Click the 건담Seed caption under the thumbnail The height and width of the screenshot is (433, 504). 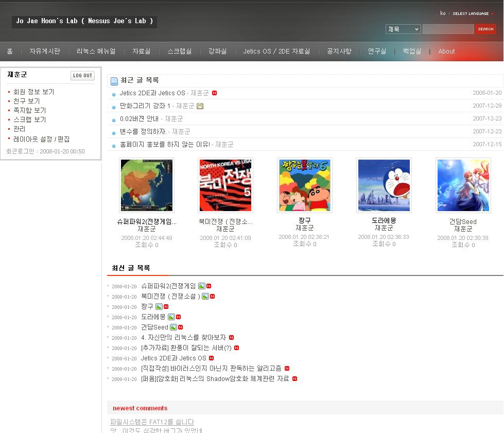(x=463, y=221)
